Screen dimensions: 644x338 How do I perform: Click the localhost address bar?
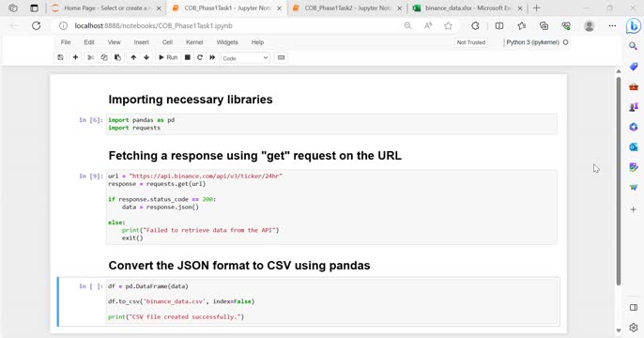click(154, 26)
